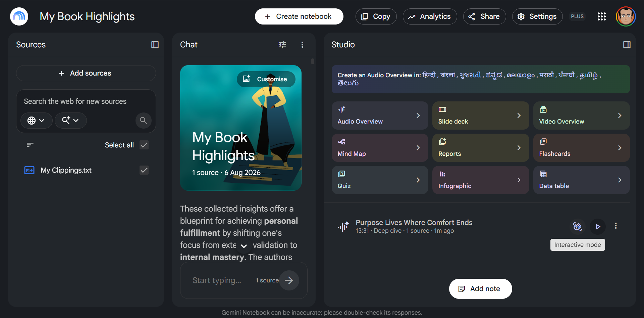Play Purpose Lives Where Comfort Ends audio

coord(598,227)
